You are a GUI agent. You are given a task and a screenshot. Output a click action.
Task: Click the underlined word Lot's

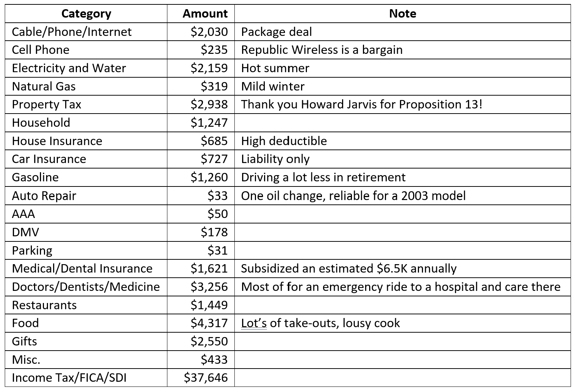pyautogui.click(x=254, y=323)
